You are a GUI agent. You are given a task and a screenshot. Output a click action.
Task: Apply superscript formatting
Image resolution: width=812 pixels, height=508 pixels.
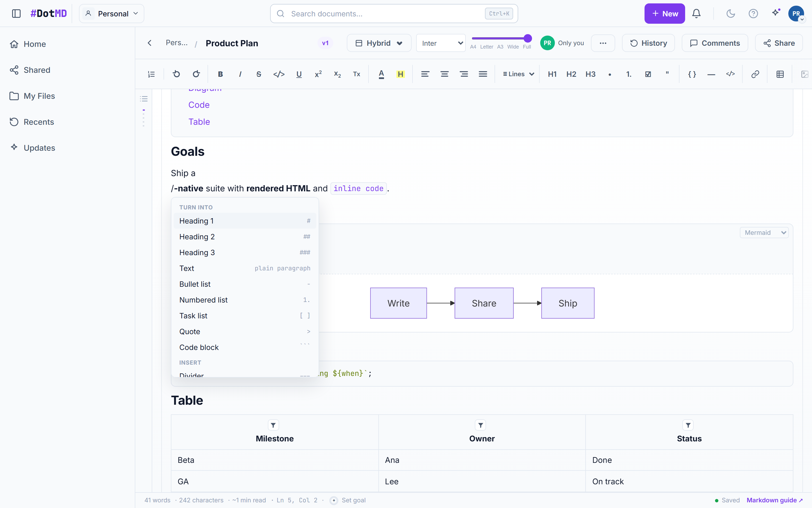coord(318,74)
